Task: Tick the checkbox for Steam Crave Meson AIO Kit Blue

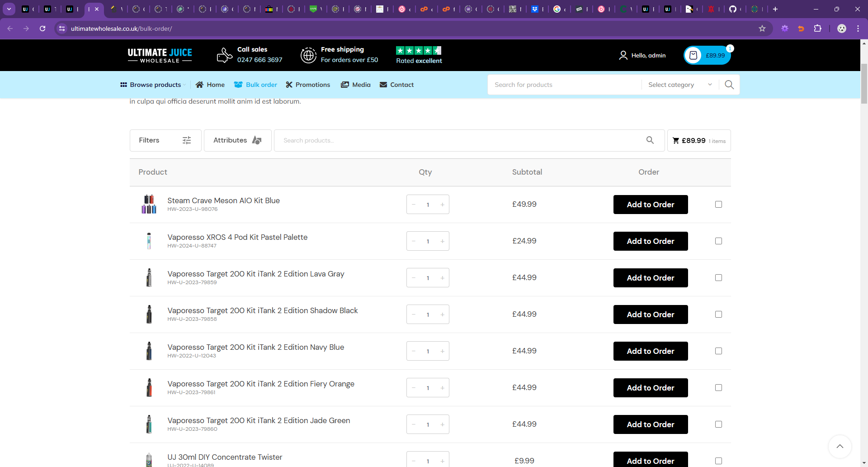Action: [x=718, y=205]
